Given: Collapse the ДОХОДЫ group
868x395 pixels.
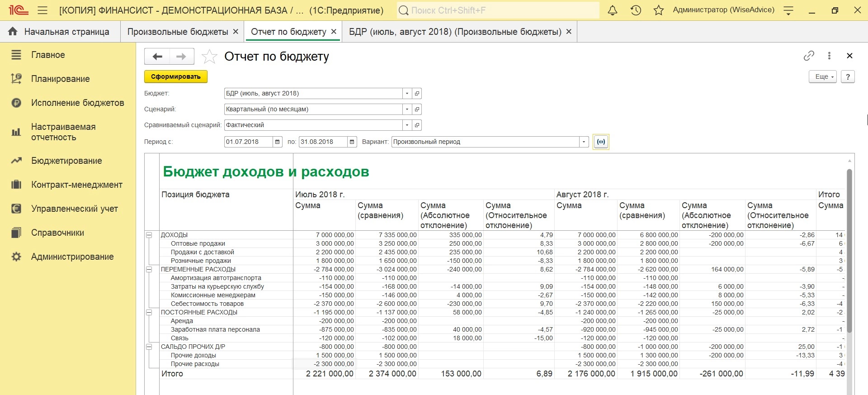Looking at the screenshot, I should coord(149,235).
